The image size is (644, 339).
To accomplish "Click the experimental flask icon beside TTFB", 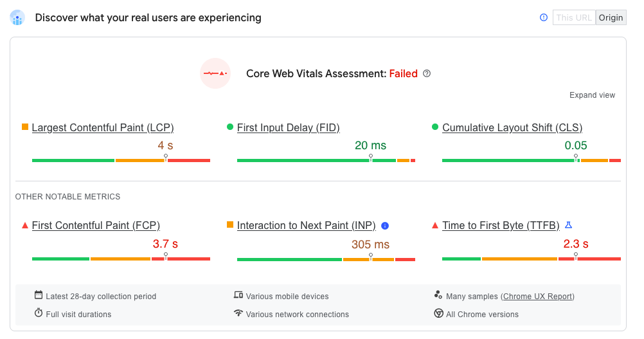I will point(568,225).
